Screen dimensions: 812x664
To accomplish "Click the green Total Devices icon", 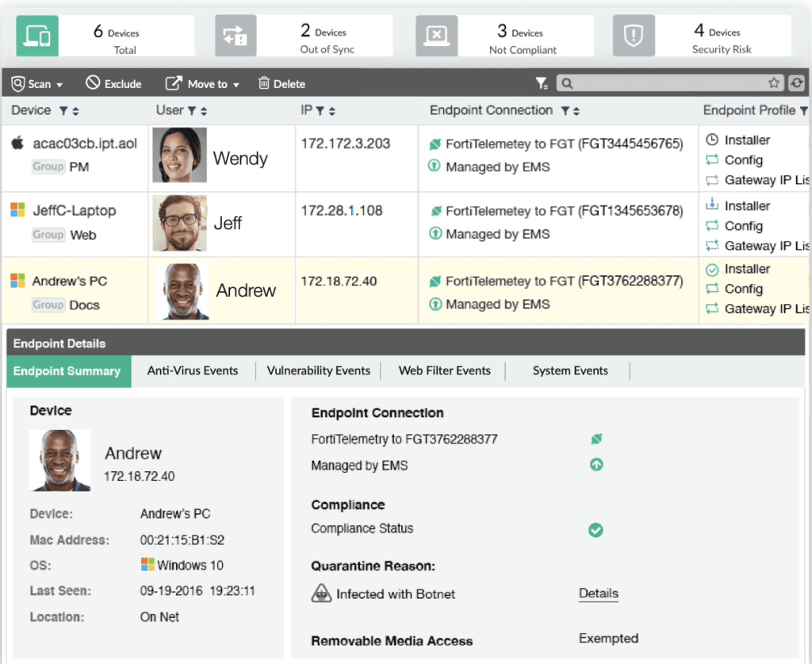I will 37,36.
